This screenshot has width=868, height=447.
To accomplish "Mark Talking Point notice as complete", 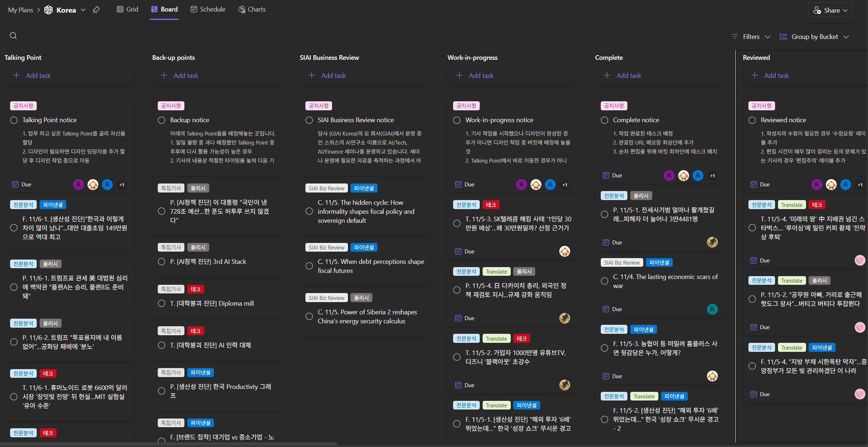I will (x=14, y=120).
